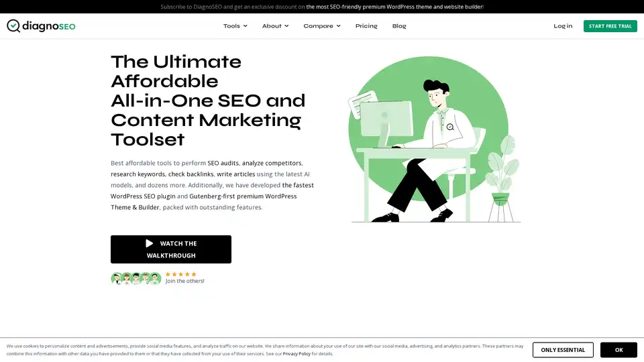Image resolution: width=644 pixels, height=362 pixels.
Task: Open the Compare dropdown menu
Action: tap(321, 26)
